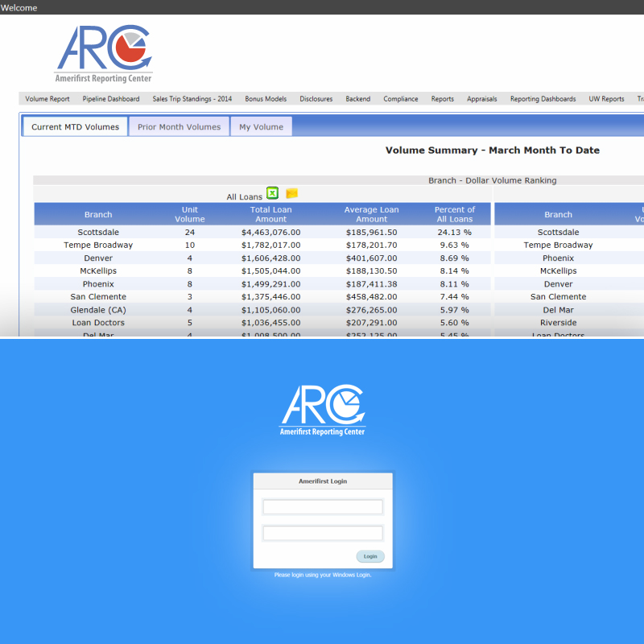Select Denver in the left table

[x=98, y=258]
